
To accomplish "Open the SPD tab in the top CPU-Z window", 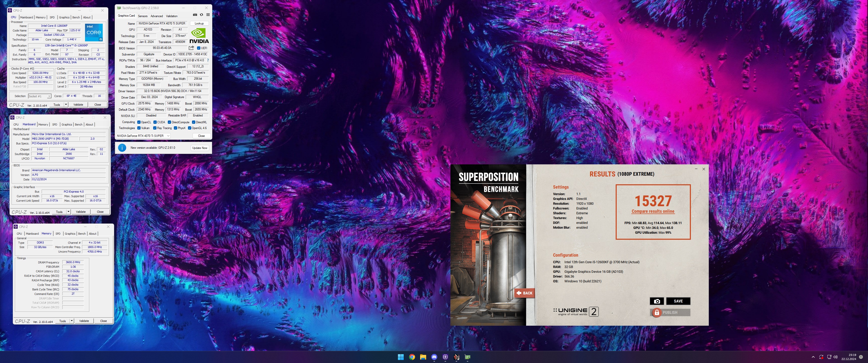I will click(52, 17).
